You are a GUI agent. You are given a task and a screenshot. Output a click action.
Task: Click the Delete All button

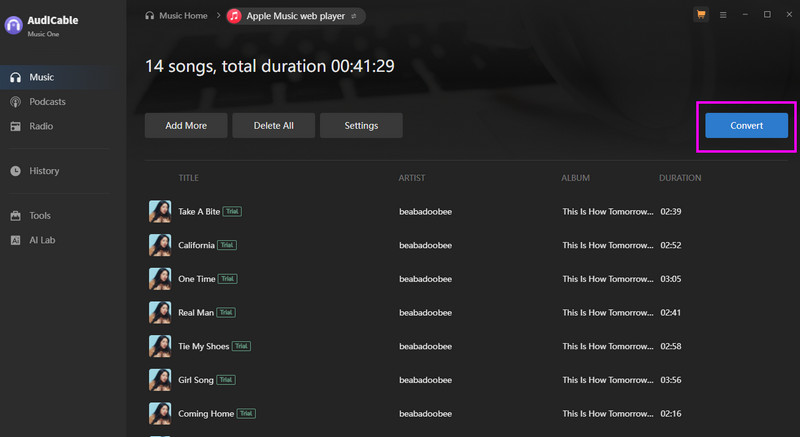coord(274,125)
